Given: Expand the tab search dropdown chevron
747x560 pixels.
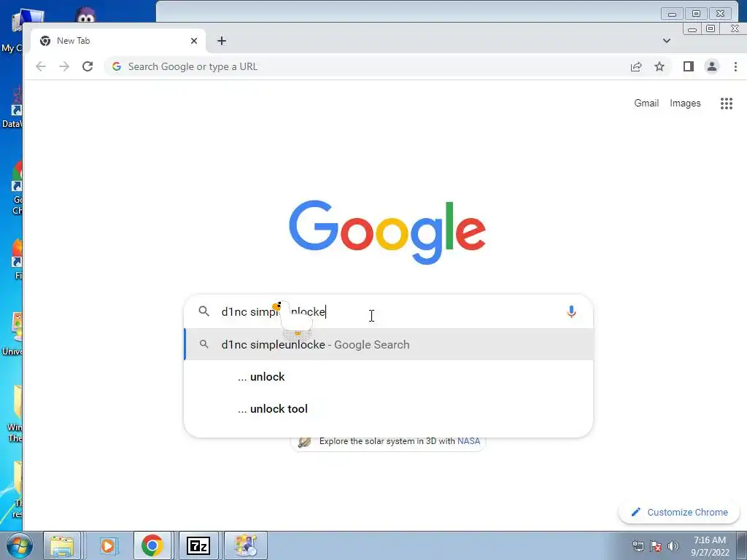Looking at the screenshot, I should (667, 41).
